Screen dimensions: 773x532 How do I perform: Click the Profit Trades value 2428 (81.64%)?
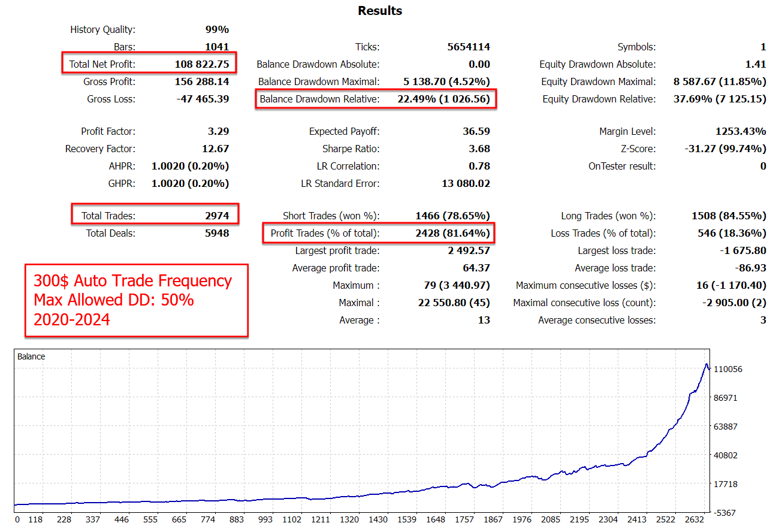point(452,233)
